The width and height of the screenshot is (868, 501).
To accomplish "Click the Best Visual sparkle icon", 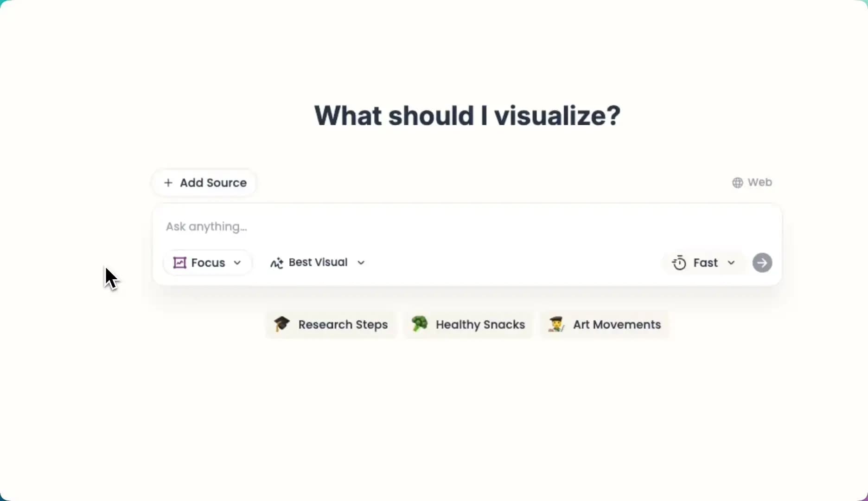I will point(277,263).
